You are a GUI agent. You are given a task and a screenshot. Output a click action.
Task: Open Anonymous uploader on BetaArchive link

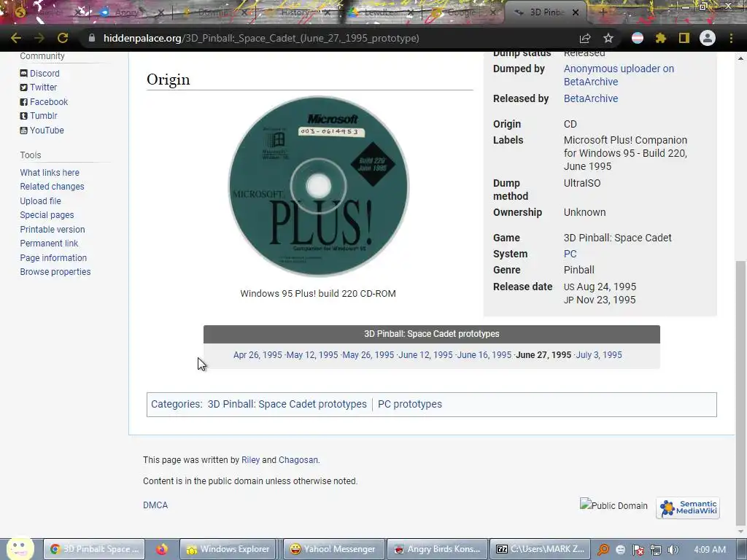[619, 75]
